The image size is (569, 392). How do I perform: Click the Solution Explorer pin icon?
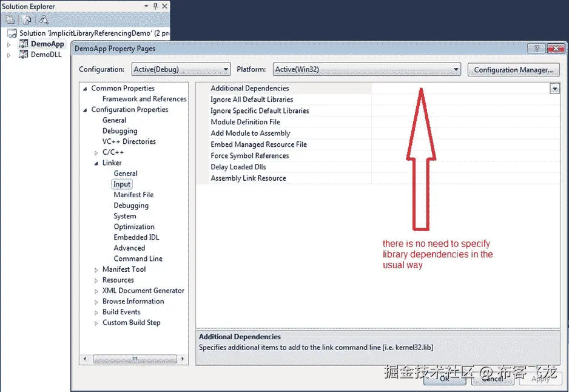point(155,6)
